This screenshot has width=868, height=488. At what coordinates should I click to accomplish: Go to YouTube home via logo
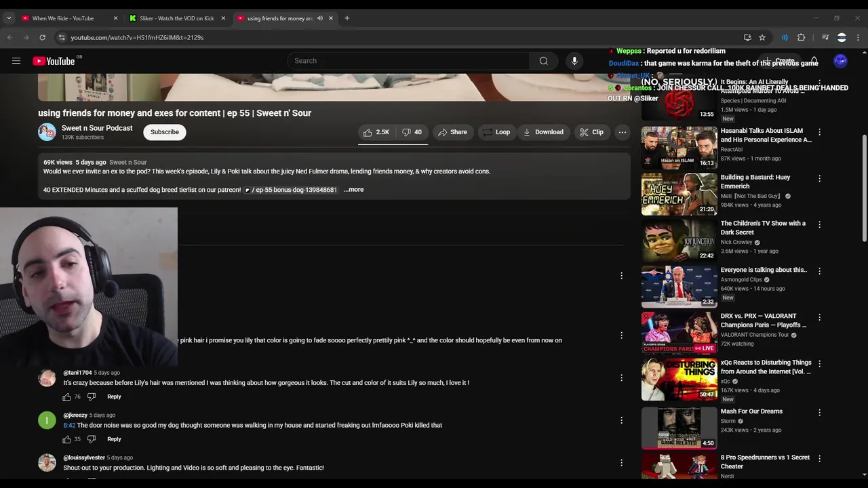(x=54, y=61)
